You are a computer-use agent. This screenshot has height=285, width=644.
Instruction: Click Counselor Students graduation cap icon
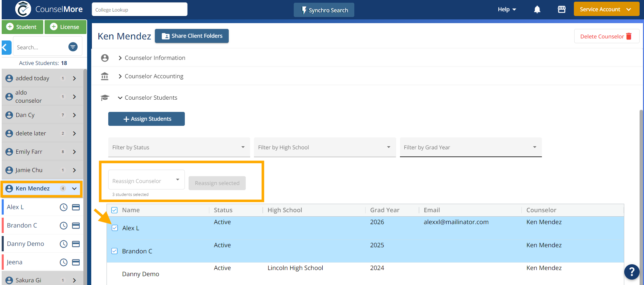pyautogui.click(x=105, y=98)
